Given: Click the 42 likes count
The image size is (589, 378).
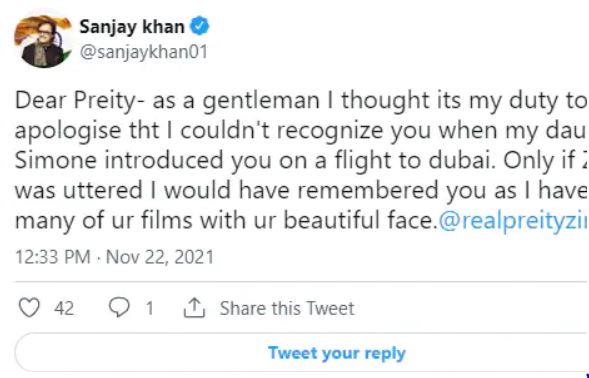Looking at the screenshot, I should point(64,308).
